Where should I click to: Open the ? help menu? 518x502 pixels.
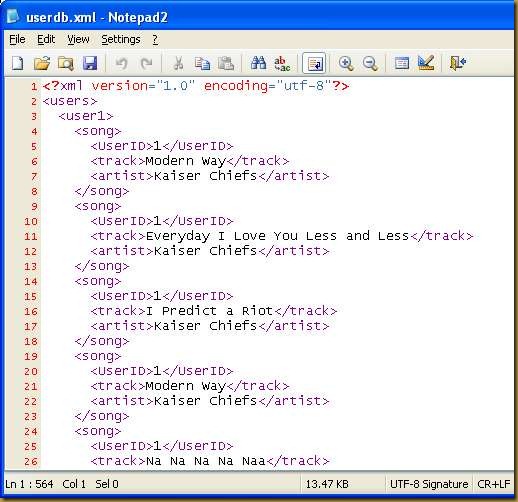click(155, 39)
